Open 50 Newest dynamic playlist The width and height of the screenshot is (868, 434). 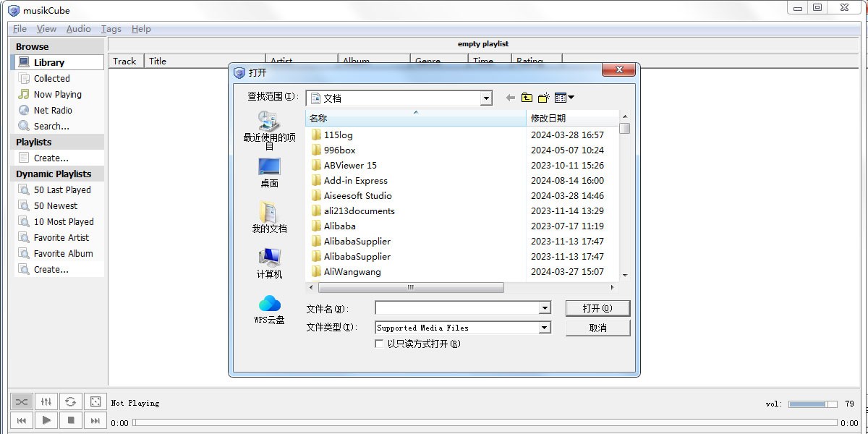click(x=59, y=206)
